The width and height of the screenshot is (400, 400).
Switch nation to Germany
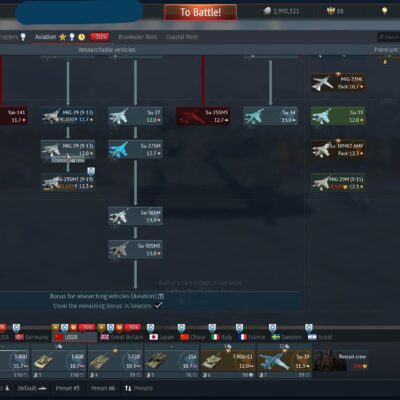click(32, 337)
